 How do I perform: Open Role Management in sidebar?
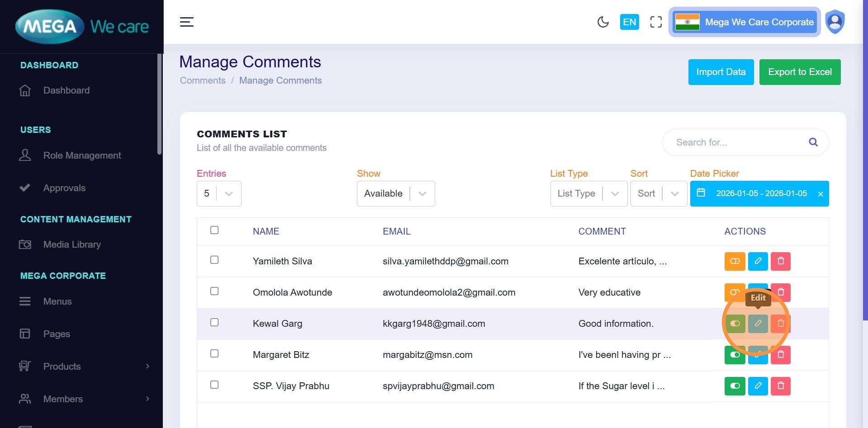click(x=82, y=155)
